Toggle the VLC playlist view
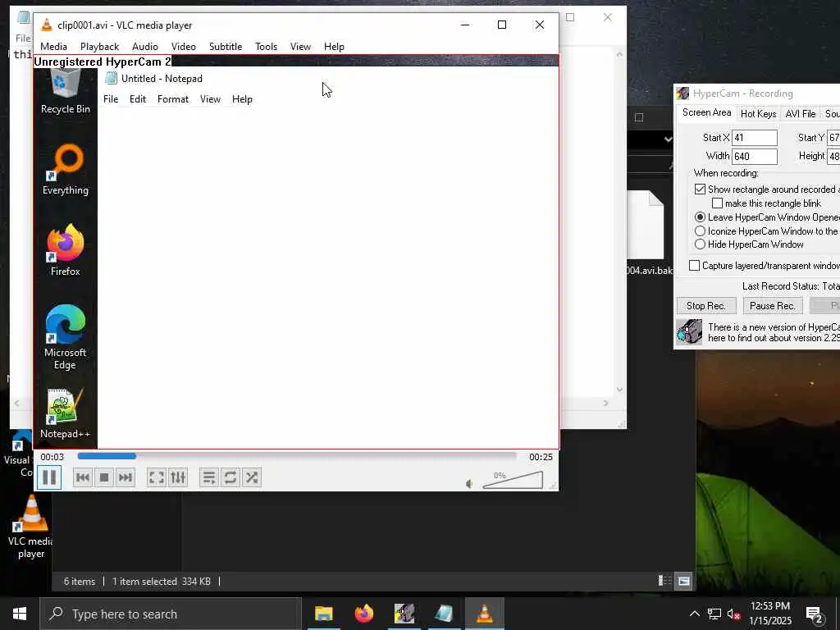 [209, 477]
